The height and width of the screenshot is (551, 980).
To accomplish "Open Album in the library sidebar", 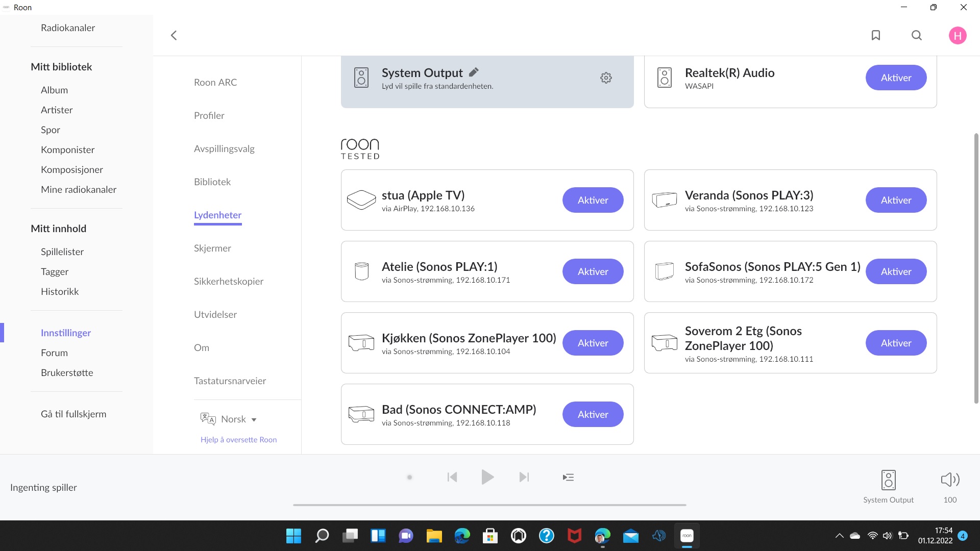I will pos(54,90).
